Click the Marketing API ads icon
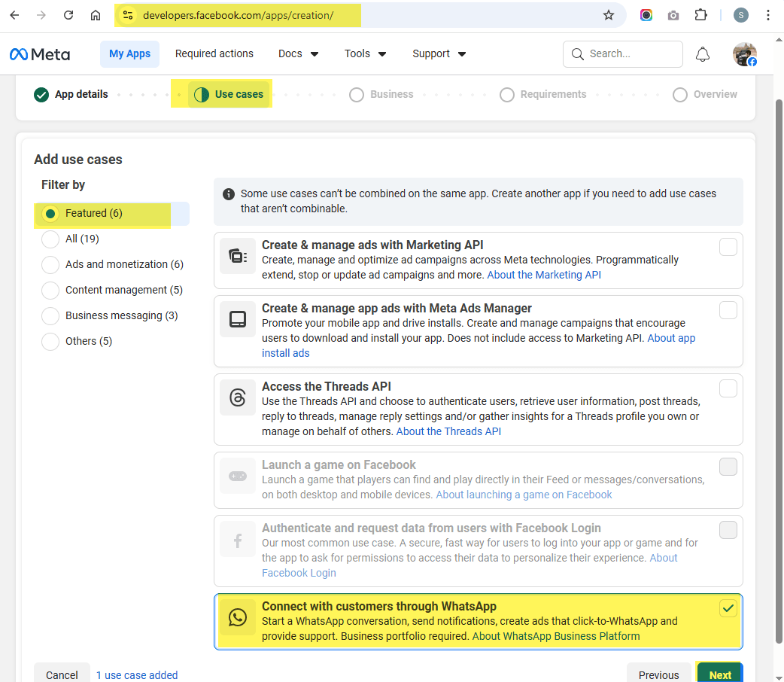The image size is (784, 682). (238, 257)
